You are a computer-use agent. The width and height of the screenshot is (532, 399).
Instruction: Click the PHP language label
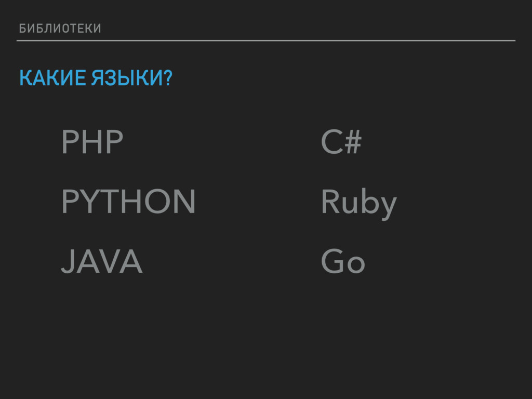point(92,142)
